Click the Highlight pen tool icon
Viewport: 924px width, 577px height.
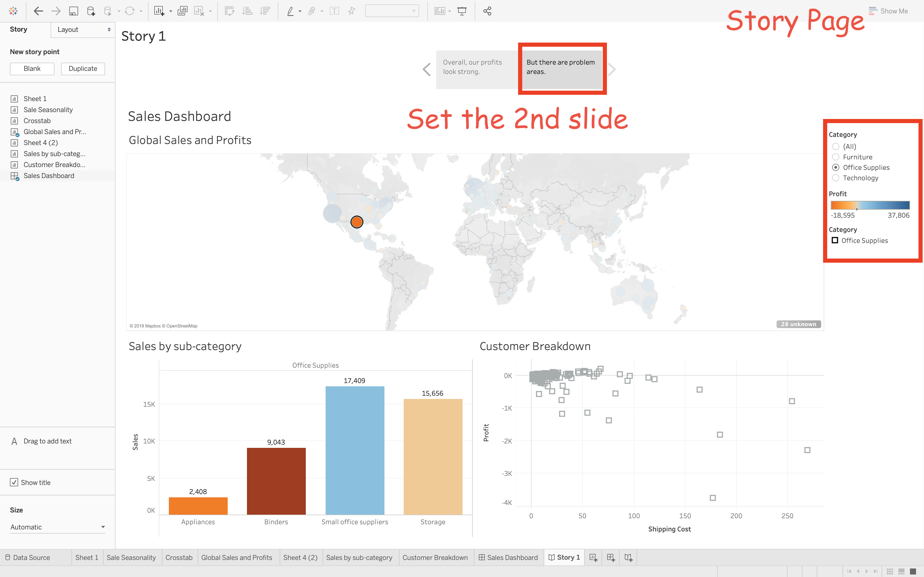(290, 11)
